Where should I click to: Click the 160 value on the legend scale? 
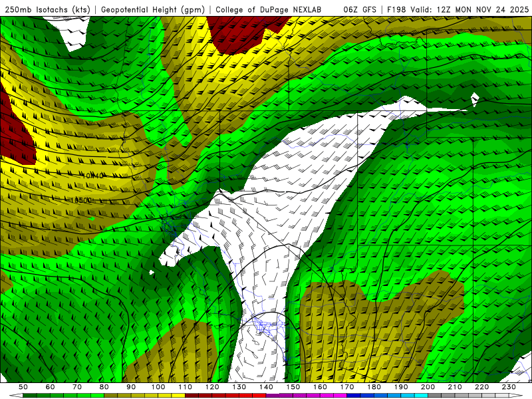[x=321, y=387]
